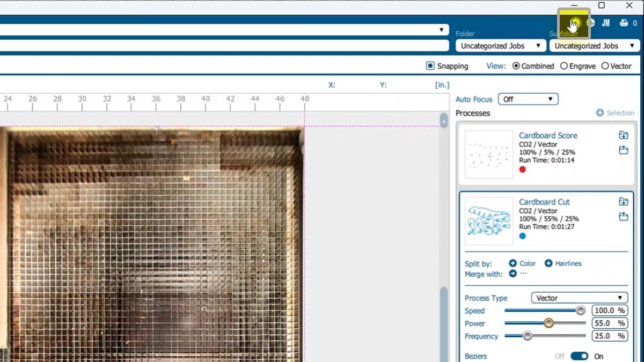Select the Vector view radio button
Viewport: 644px width, 362px height.
[x=605, y=66]
